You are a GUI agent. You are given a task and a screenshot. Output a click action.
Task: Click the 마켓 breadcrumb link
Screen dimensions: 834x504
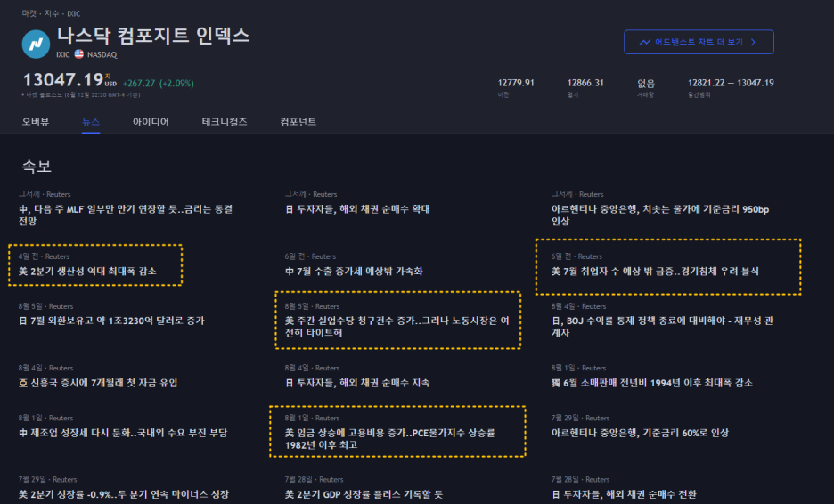coord(29,13)
